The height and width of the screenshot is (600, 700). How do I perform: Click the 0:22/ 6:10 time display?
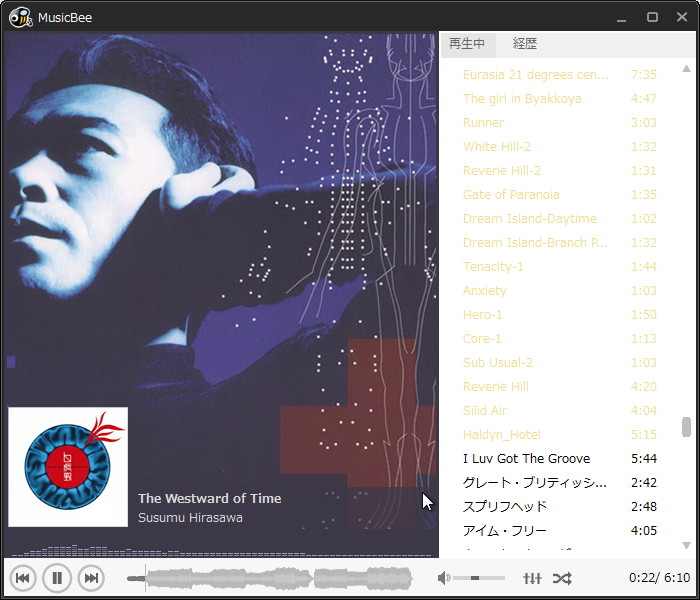659,578
